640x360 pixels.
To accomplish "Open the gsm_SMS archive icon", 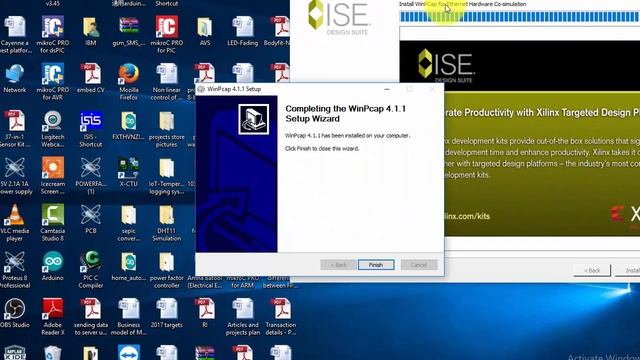I will (x=129, y=31).
